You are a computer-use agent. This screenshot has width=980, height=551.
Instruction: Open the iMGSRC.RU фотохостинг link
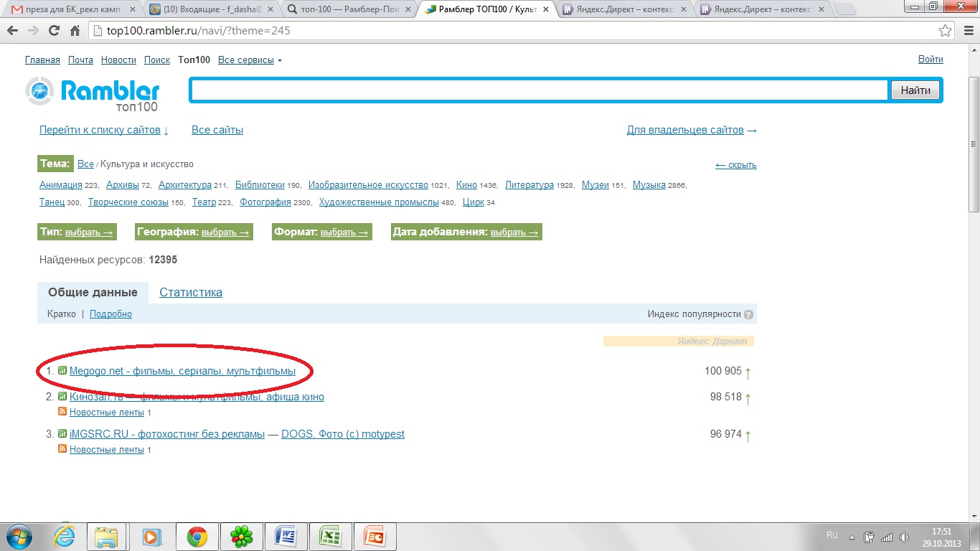[x=167, y=434]
